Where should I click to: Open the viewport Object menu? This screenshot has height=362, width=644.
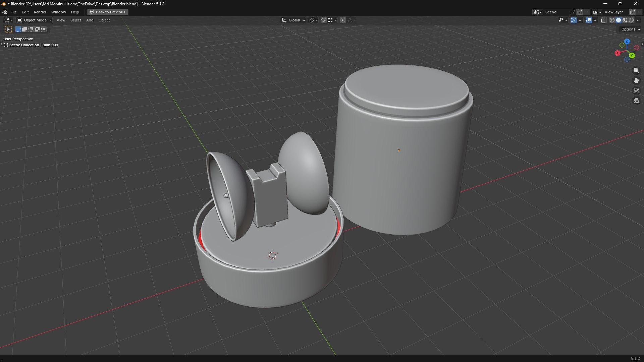click(x=104, y=20)
